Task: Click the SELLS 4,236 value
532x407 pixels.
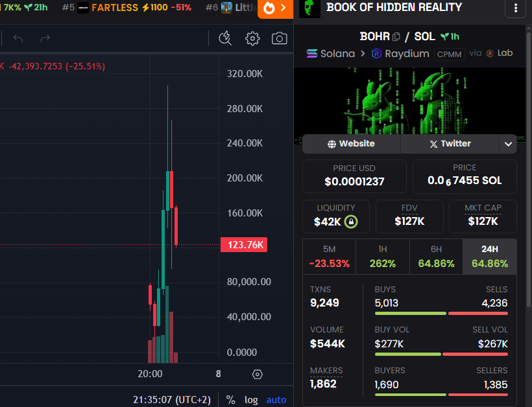Action: [x=494, y=303]
